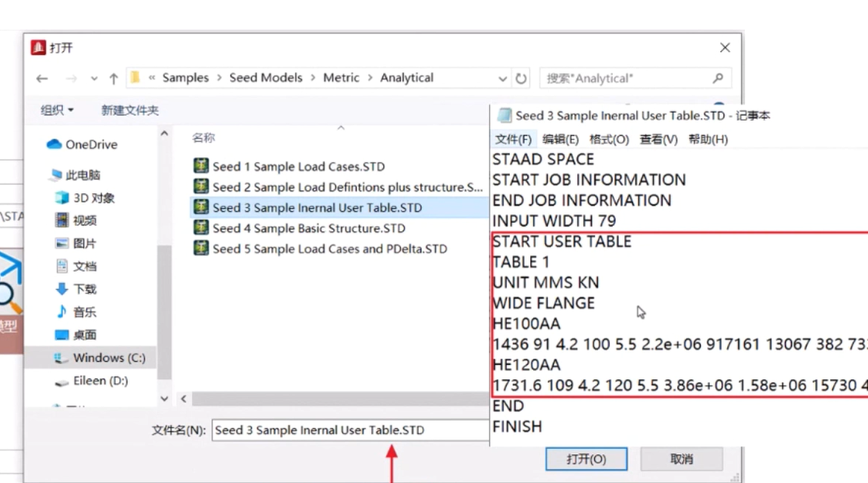Click the forward navigation arrow
868x483 pixels.
pos(72,79)
